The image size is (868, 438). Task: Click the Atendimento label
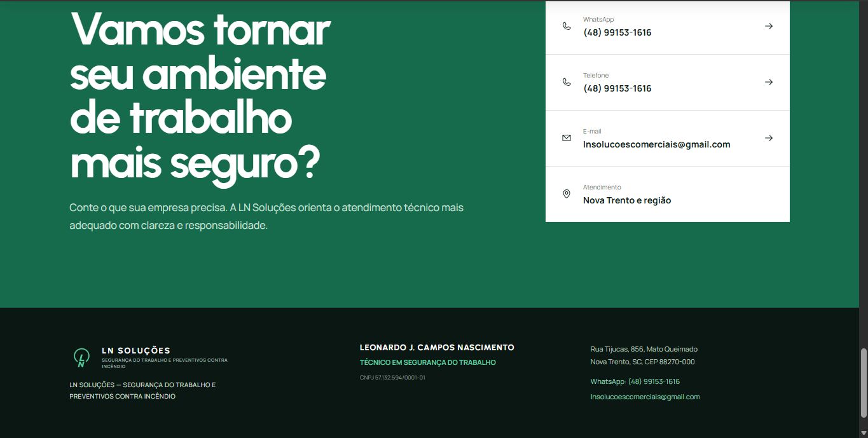coord(602,188)
